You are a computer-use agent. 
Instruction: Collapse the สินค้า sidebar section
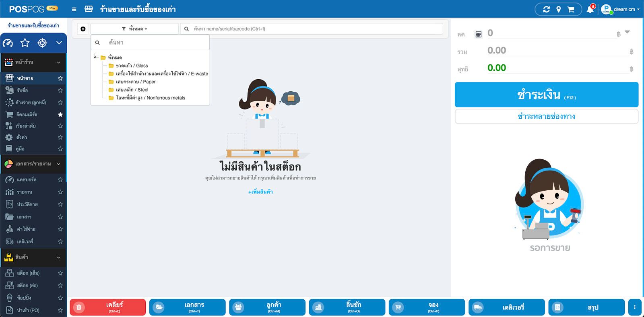[33, 257]
